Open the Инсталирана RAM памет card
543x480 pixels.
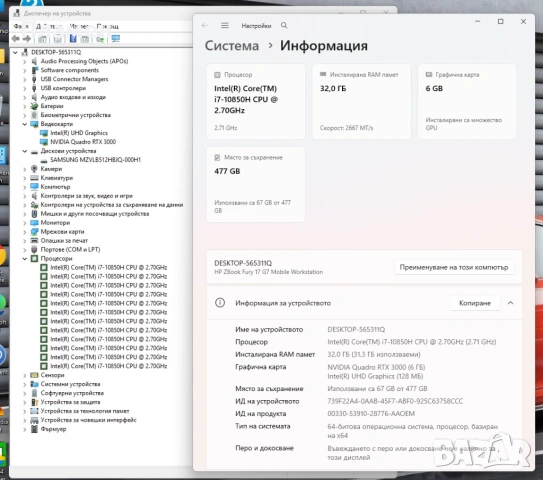(362, 101)
